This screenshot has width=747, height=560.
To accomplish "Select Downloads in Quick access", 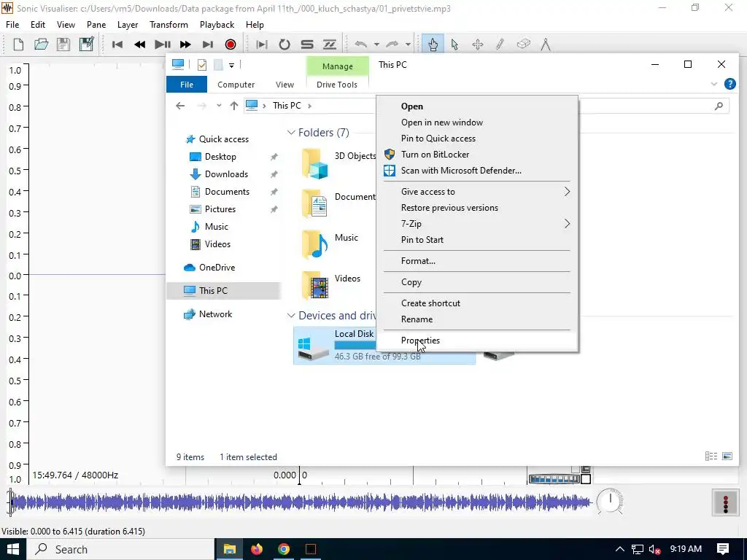I will [226, 174].
